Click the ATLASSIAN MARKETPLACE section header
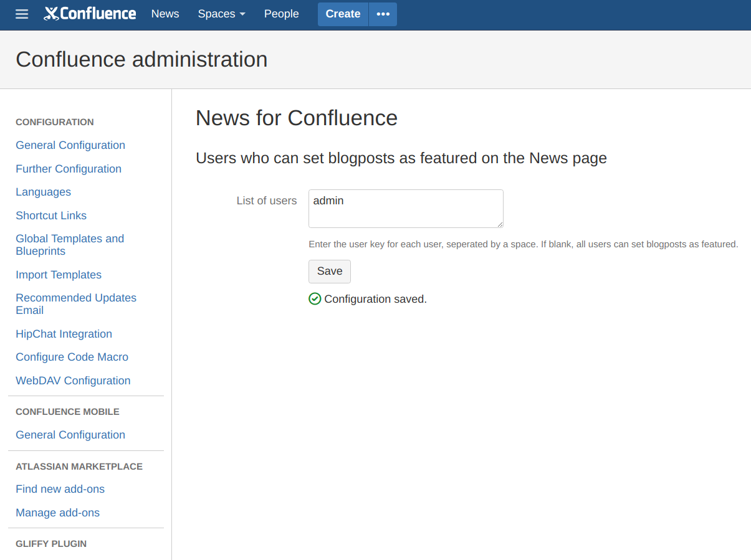Screen dimensions: 751x560 tap(79, 467)
